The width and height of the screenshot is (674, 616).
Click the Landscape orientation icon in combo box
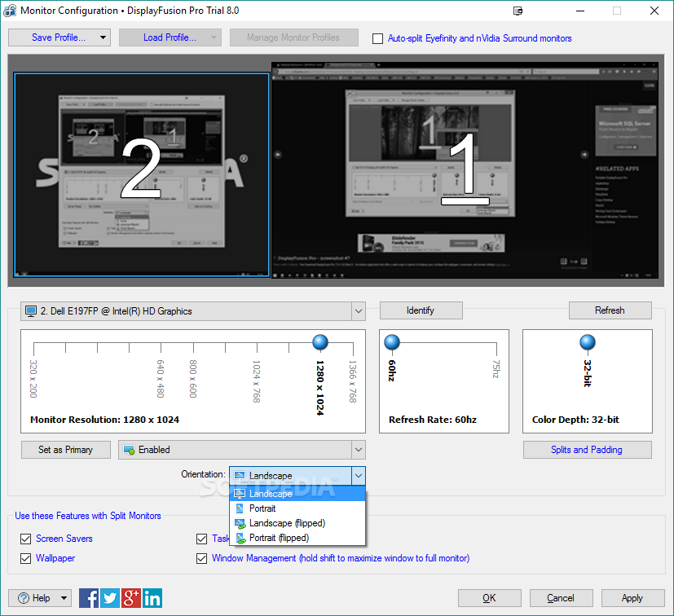pos(240,475)
